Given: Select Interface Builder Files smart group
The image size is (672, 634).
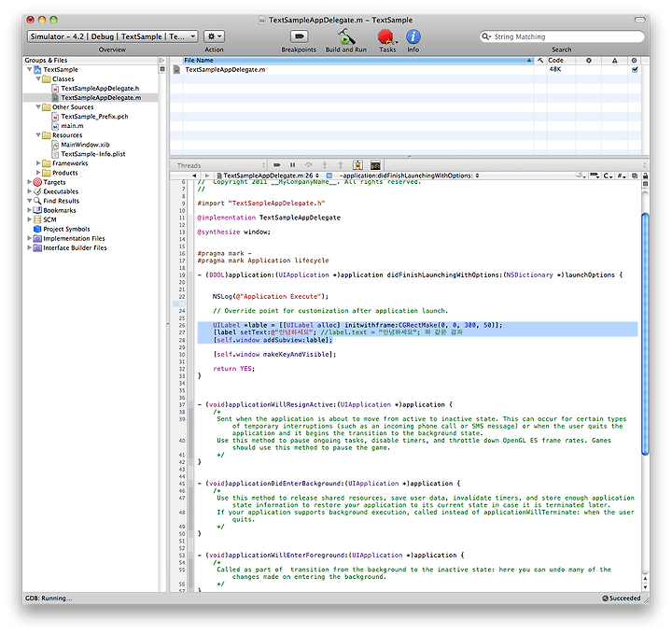Looking at the screenshot, I should [x=75, y=247].
